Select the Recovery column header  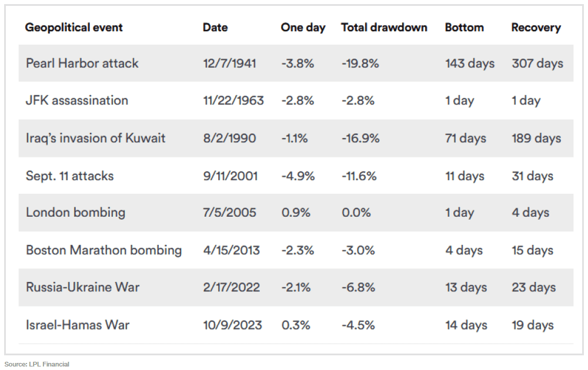536,28
